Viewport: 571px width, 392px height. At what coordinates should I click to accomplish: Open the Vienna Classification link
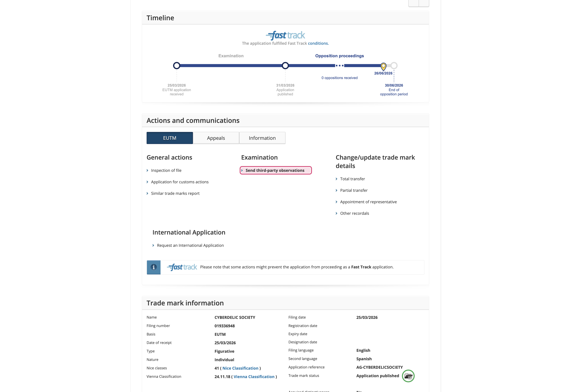pos(254,377)
